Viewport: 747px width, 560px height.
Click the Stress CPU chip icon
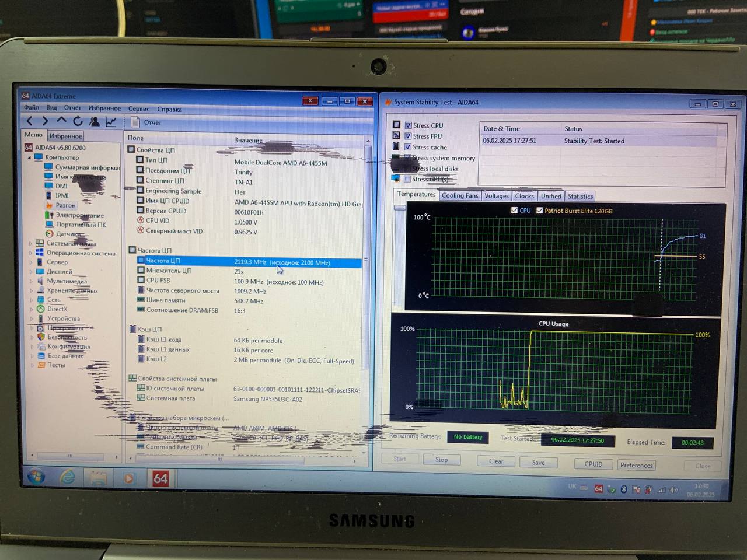396,125
